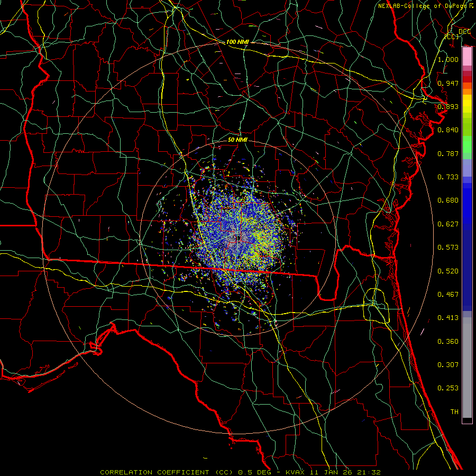This screenshot has width=476, height=476.
Task: Click the TH threshold legend label
Action: pyautogui.click(x=454, y=412)
